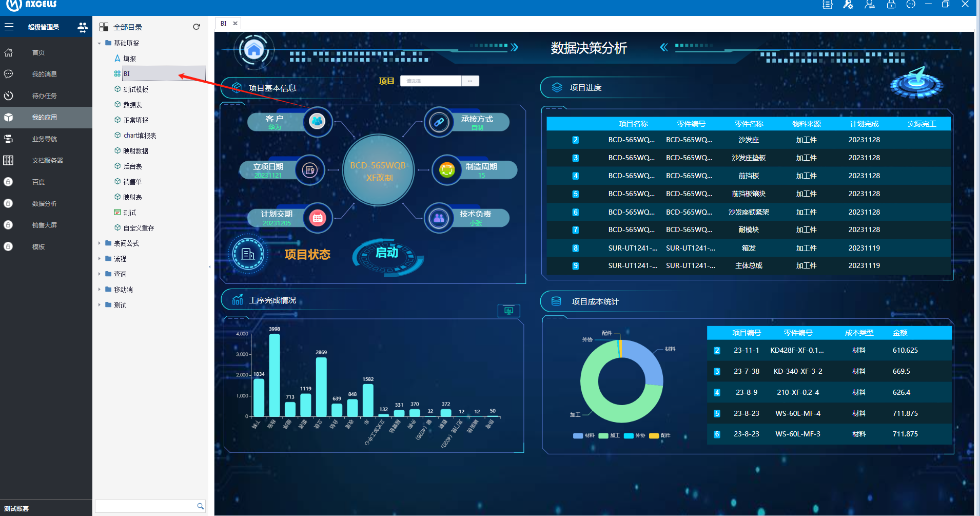Image resolution: width=980 pixels, height=516 pixels.
Task: Toggle the 加工 legend swatch in donut chart
Action: [603, 435]
